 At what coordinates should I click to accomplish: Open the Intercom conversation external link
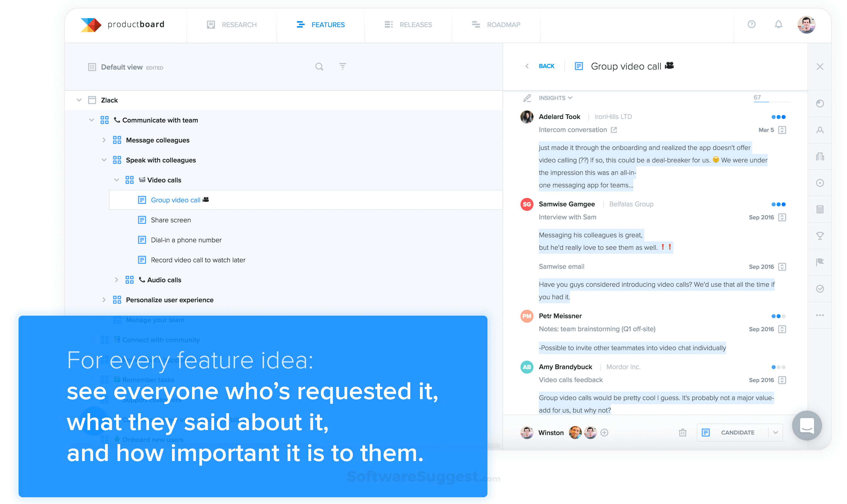[613, 130]
